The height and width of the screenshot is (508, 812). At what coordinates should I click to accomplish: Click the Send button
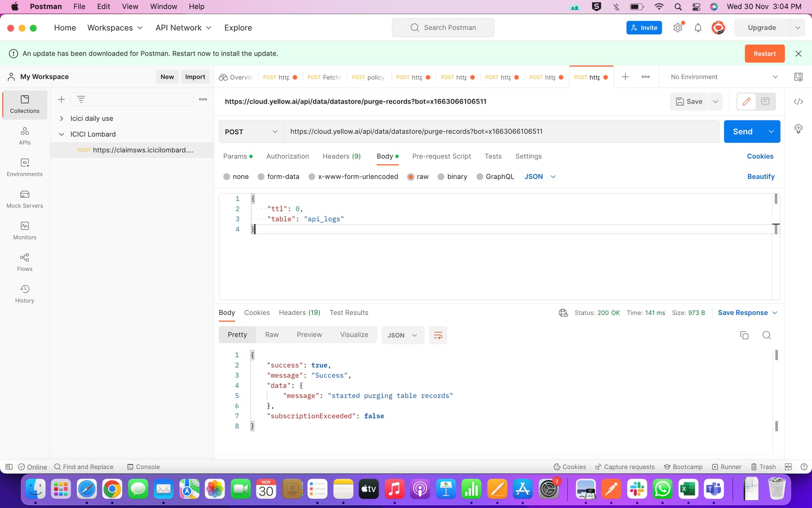click(x=743, y=132)
